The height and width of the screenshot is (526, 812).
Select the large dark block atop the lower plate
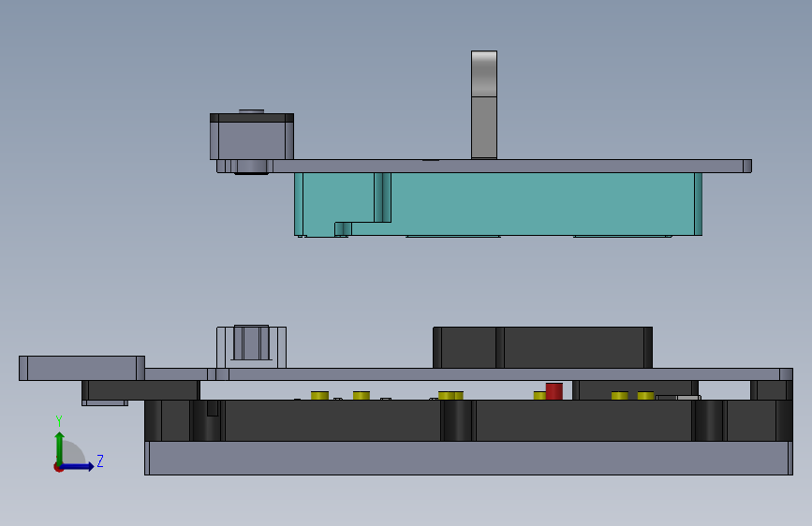pos(542,347)
